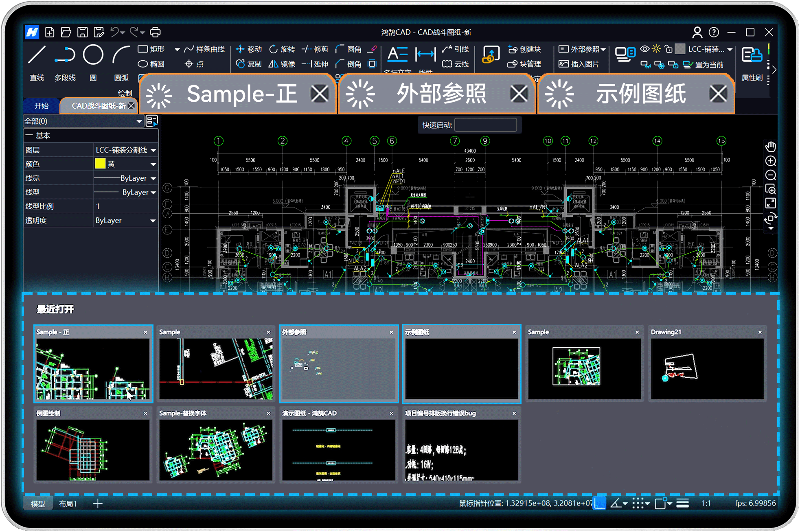Click the Move (移动) tool icon

[240, 49]
